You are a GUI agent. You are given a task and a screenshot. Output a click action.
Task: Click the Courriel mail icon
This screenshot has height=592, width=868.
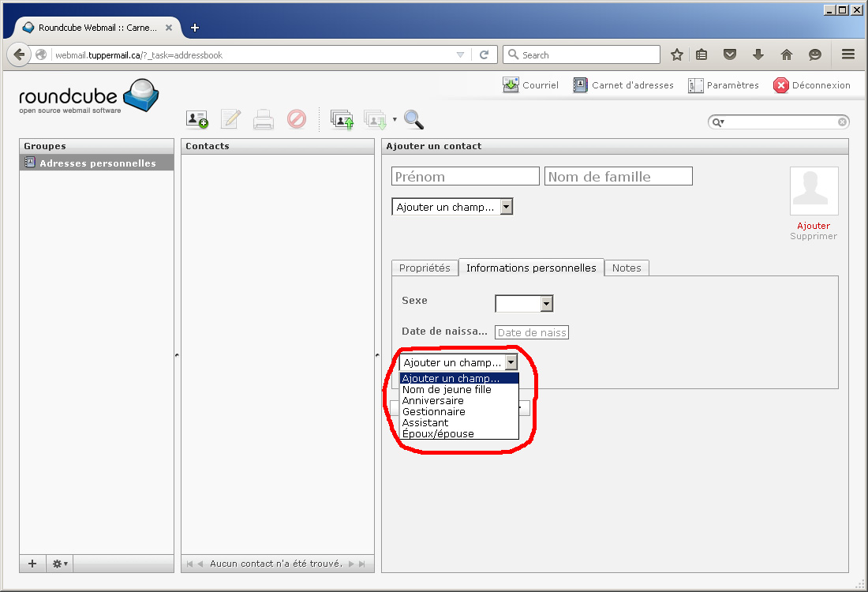point(511,85)
